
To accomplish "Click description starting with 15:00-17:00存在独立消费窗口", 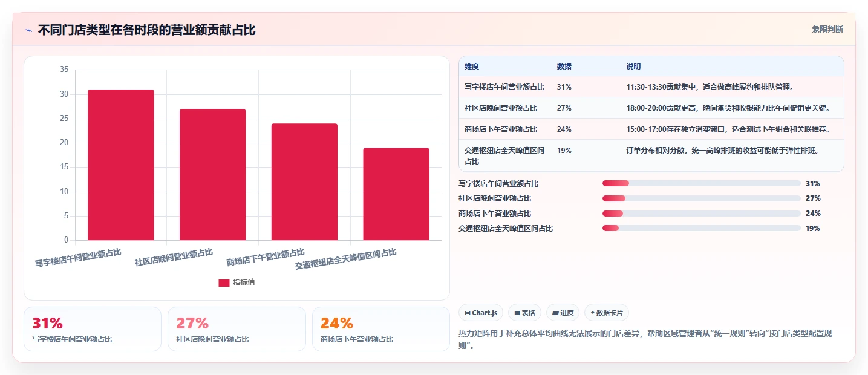I will tap(728, 129).
